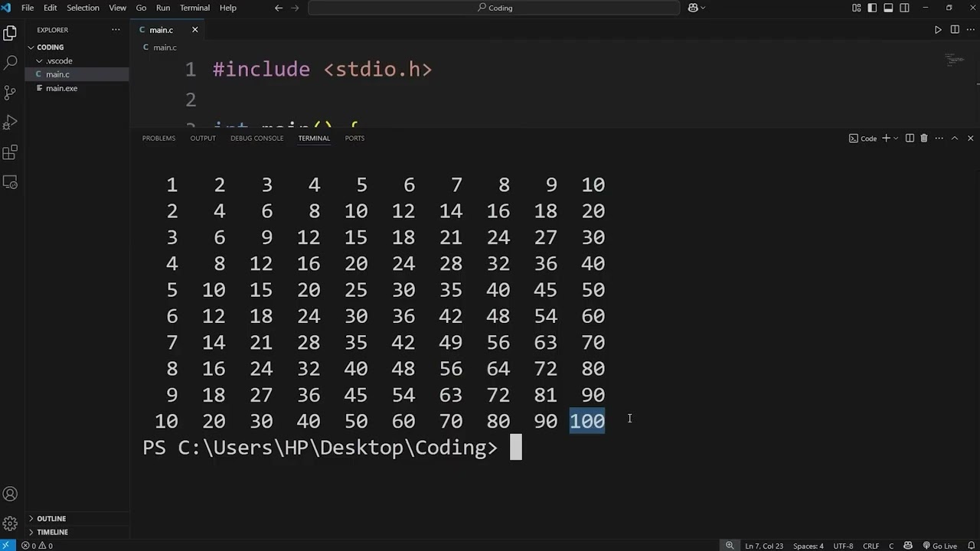Open the remote window status bar button
980x551 pixels.
click(8, 546)
